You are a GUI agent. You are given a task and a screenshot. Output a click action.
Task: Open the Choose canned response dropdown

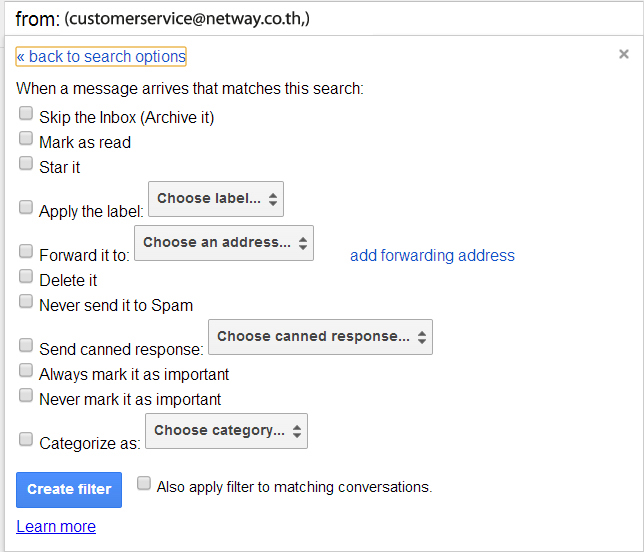coord(320,337)
